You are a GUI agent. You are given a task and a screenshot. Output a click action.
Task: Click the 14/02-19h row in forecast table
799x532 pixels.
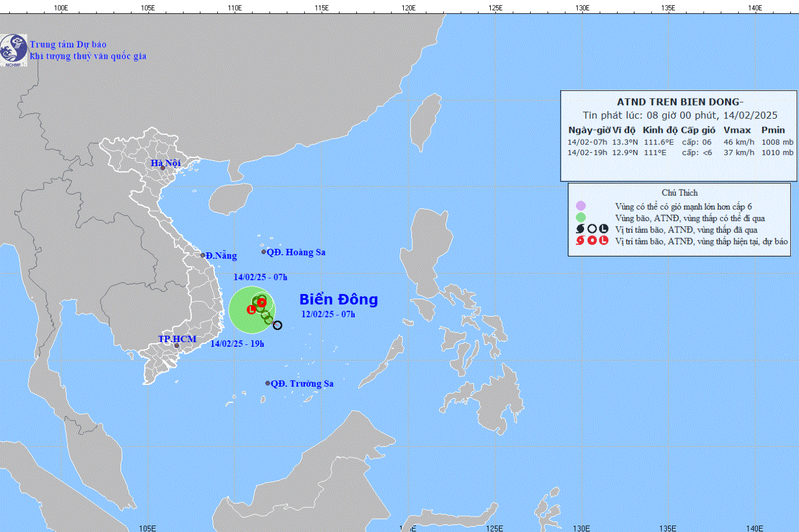680,153
